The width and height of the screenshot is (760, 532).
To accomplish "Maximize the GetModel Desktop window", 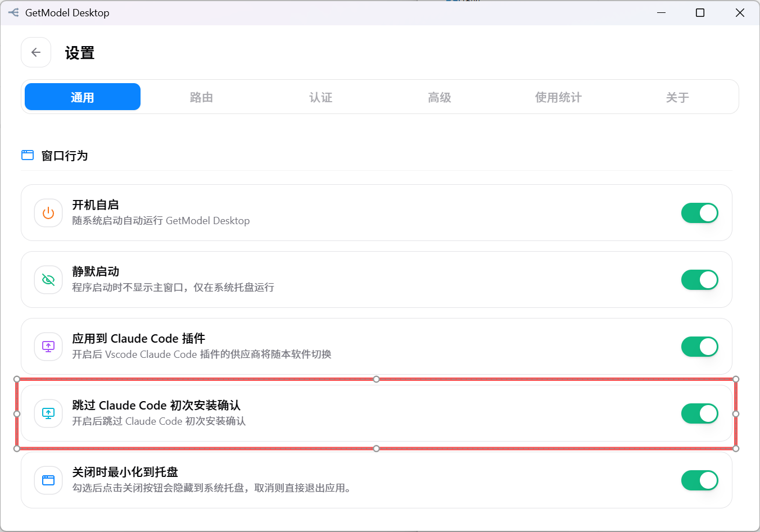I will pyautogui.click(x=700, y=12).
